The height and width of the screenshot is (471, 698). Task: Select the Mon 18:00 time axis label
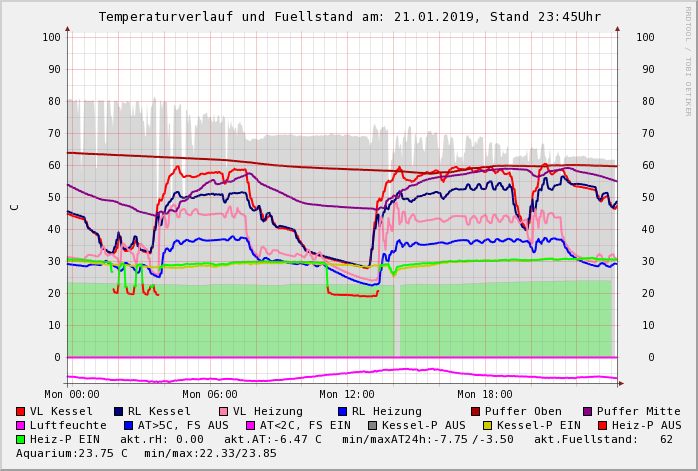[x=485, y=394]
